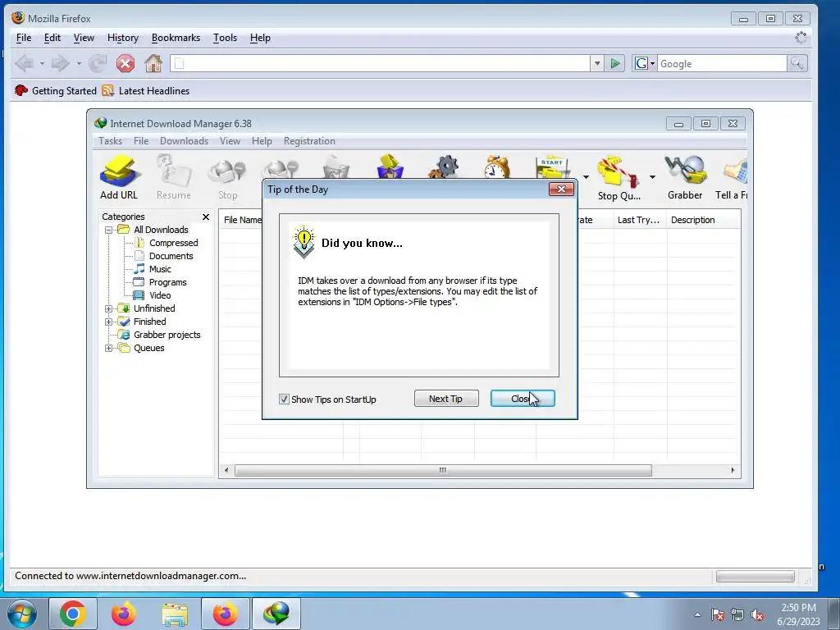Open Chrome from the taskbar
This screenshot has width=840, height=630.
pyautogui.click(x=73, y=614)
